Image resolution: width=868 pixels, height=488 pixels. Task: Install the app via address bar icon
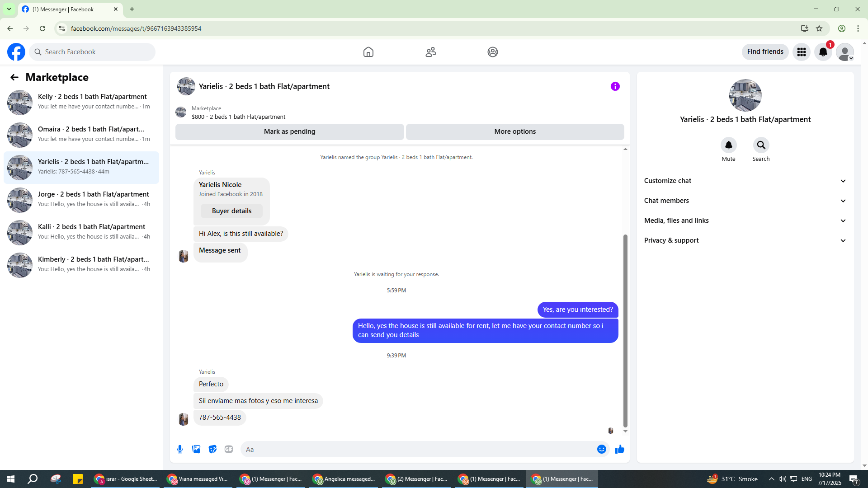coord(805,28)
